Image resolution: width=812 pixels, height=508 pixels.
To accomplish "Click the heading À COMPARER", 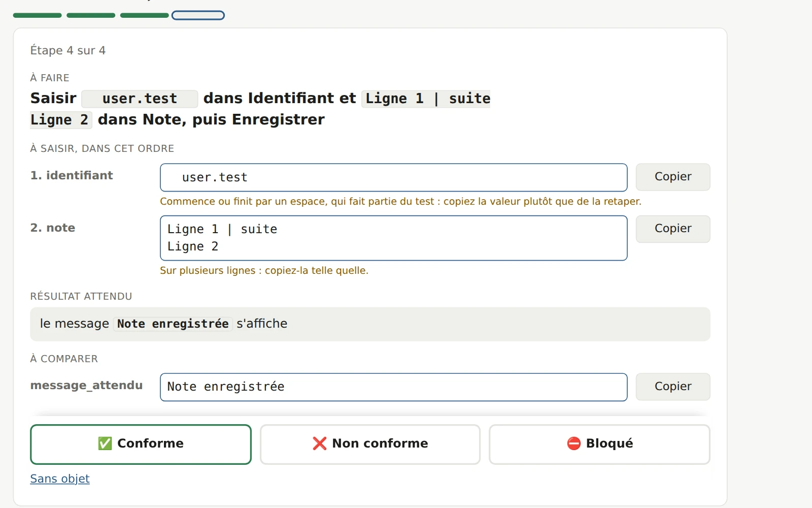I will tap(64, 359).
